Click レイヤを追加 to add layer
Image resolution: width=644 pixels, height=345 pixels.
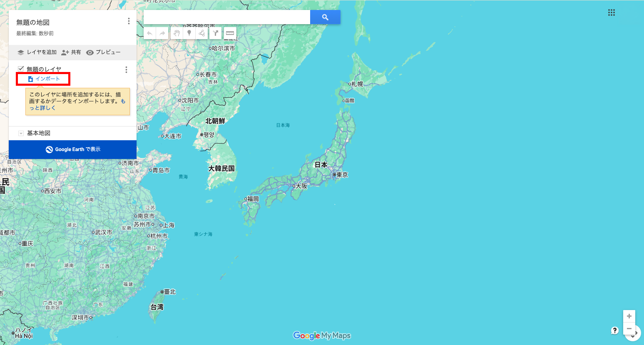pos(37,52)
